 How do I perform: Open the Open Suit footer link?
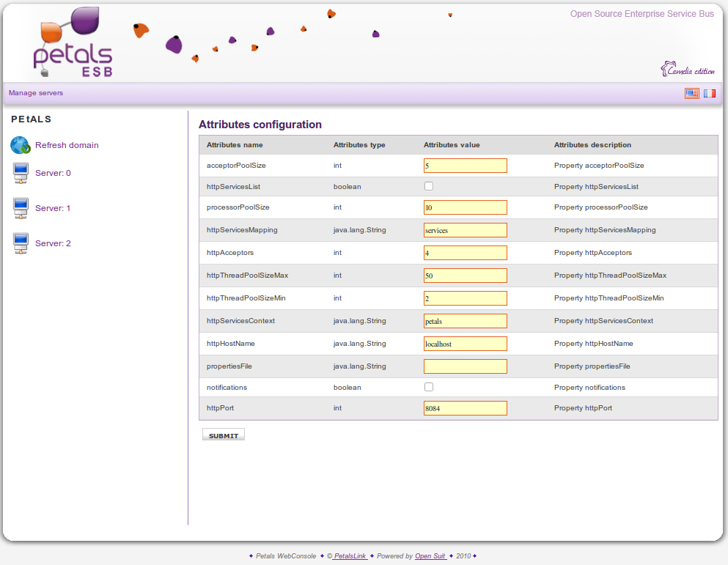pos(430,556)
